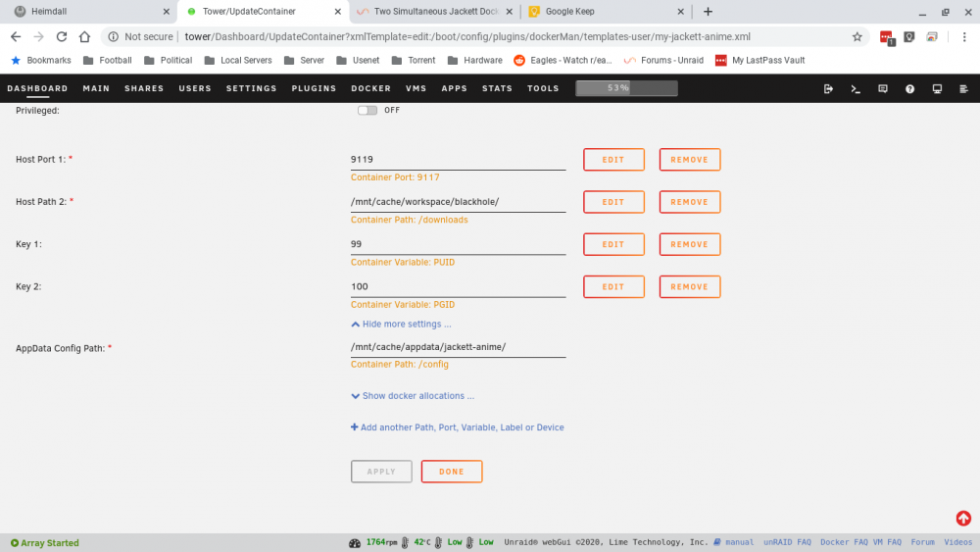This screenshot has height=552, width=980.
Task: Open the feedback icon in header
Action: 883,89
